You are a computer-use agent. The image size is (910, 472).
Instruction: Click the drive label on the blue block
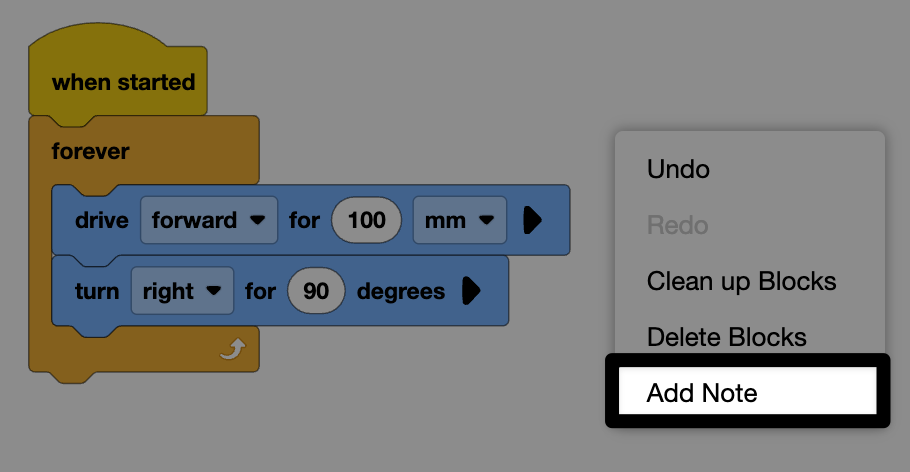[x=102, y=220]
